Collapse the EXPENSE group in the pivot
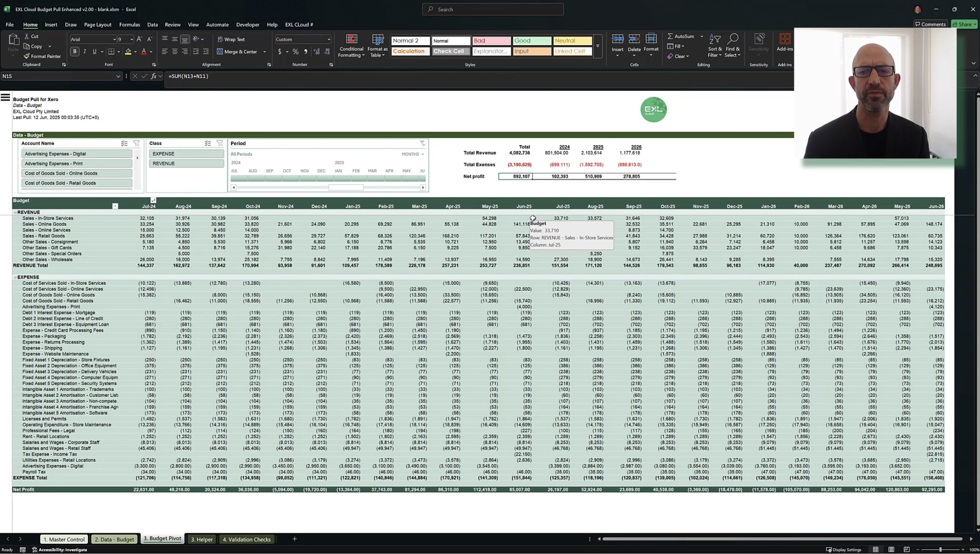 15,277
